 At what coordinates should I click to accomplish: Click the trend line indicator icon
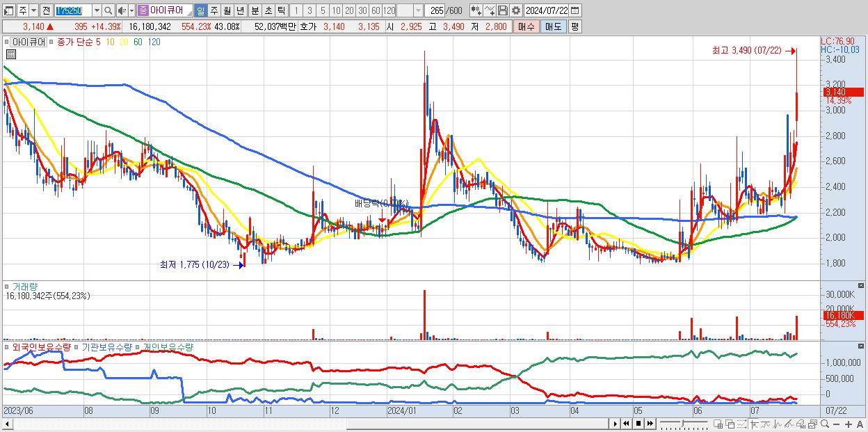[766, 423]
